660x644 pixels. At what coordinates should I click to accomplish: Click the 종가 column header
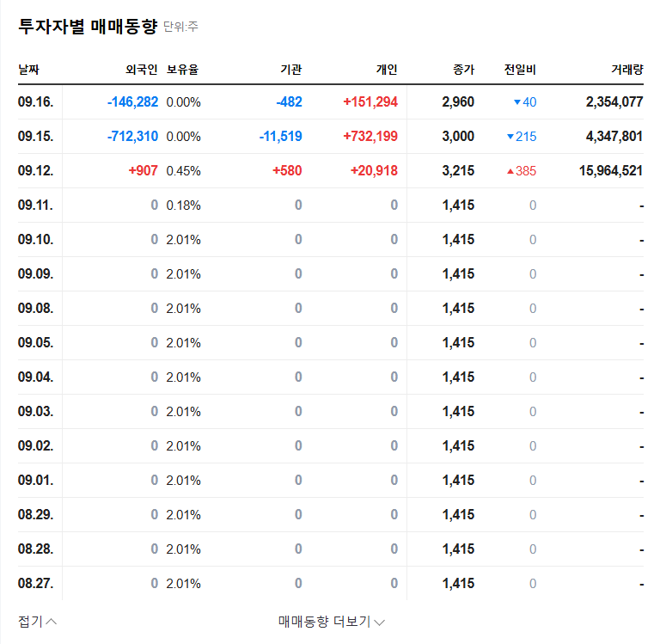(x=463, y=70)
